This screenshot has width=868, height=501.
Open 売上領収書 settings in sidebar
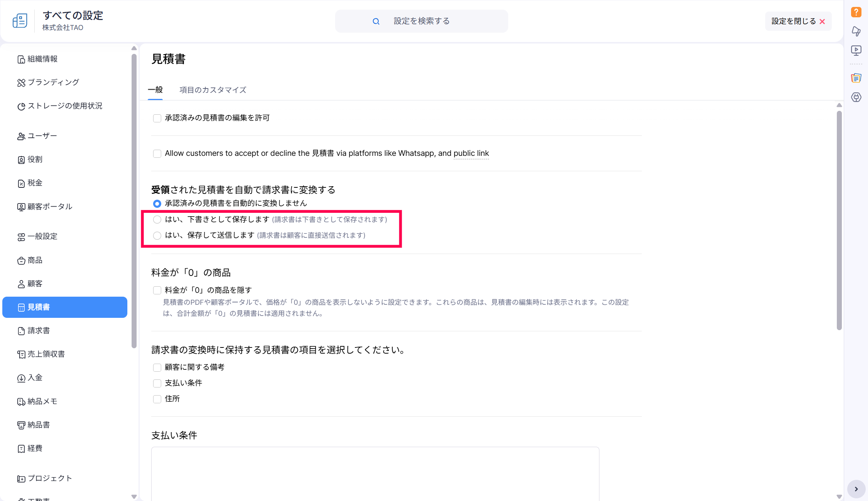[x=46, y=354]
